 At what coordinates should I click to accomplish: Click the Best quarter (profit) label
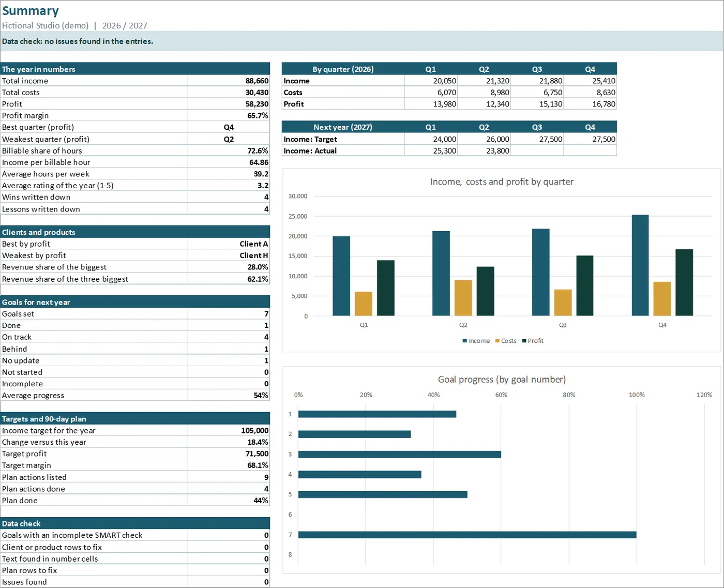tap(38, 127)
